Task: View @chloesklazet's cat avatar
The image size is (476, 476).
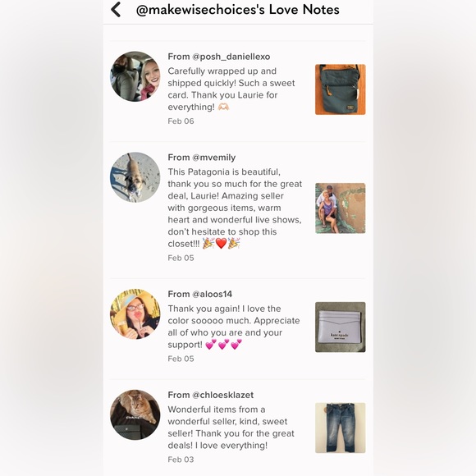Action: point(135,414)
